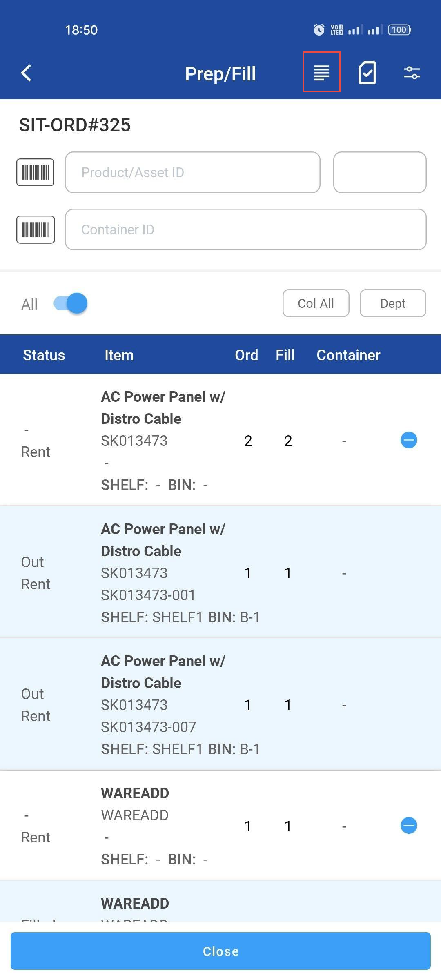
Task: Open the filter settings icon top right
Action: (x=412, y=73)
